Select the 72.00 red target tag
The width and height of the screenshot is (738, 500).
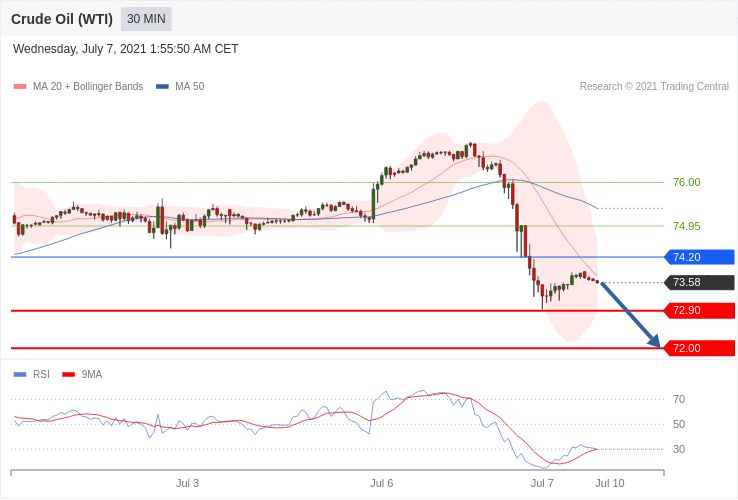pos(699,348)
